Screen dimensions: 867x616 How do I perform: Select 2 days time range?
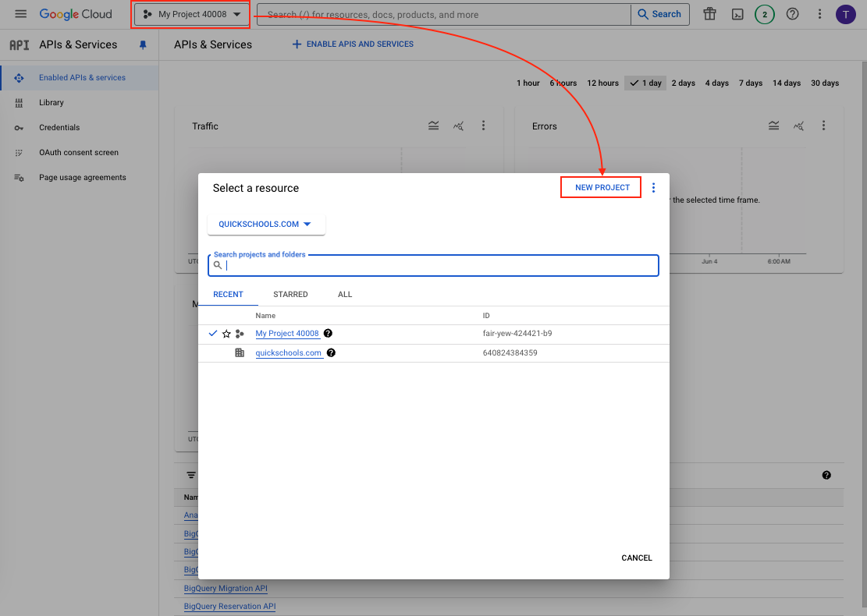click(x=684, y=83)
